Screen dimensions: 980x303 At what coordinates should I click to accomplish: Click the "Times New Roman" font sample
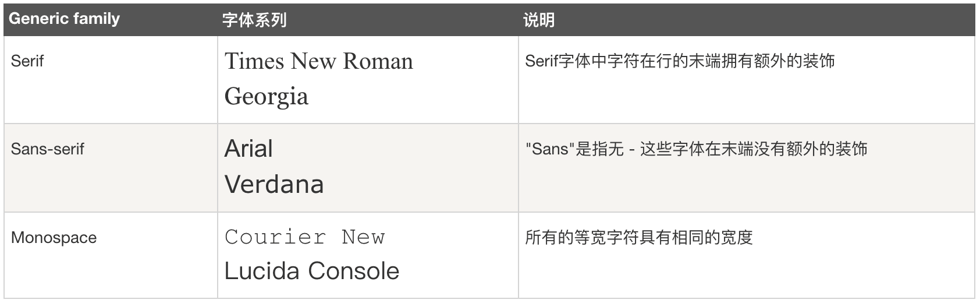pyautogui.click(x=318, y=61)
